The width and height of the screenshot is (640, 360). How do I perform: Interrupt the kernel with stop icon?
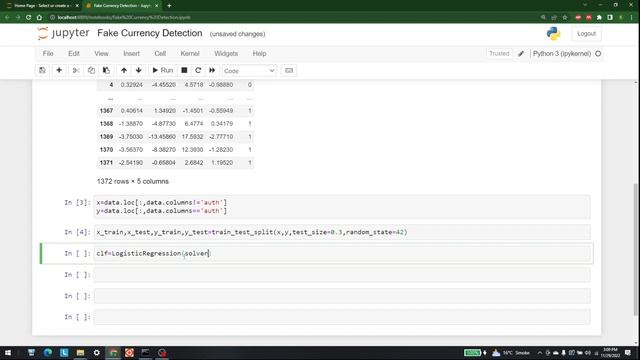coord(184,70)
